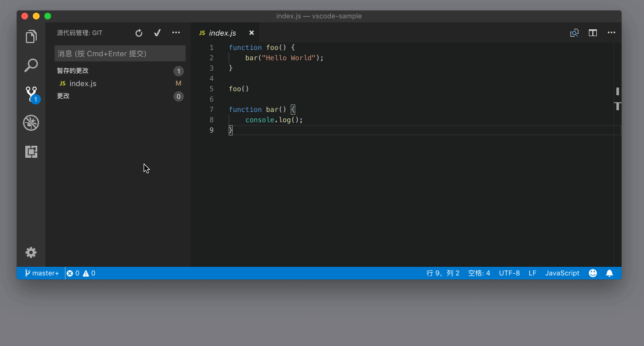Open the Search view in activity bar
This screenshot has height=346, width=644.
[x=31, y=65]
